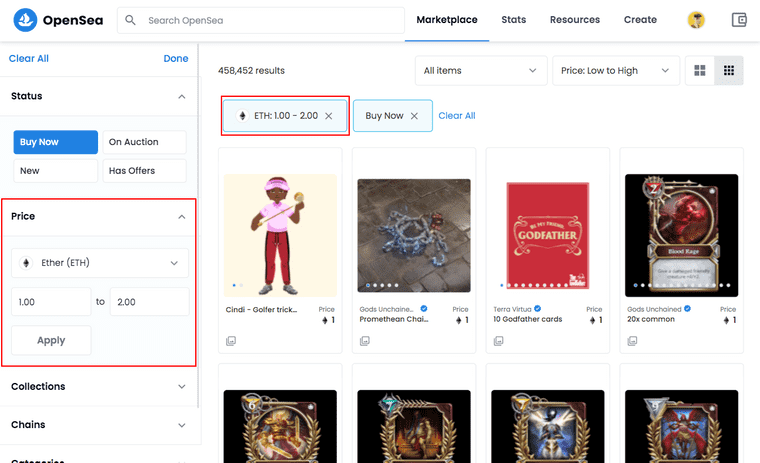Remove the ETH 1.00 - 2.00 filter chip

[329, 116]
